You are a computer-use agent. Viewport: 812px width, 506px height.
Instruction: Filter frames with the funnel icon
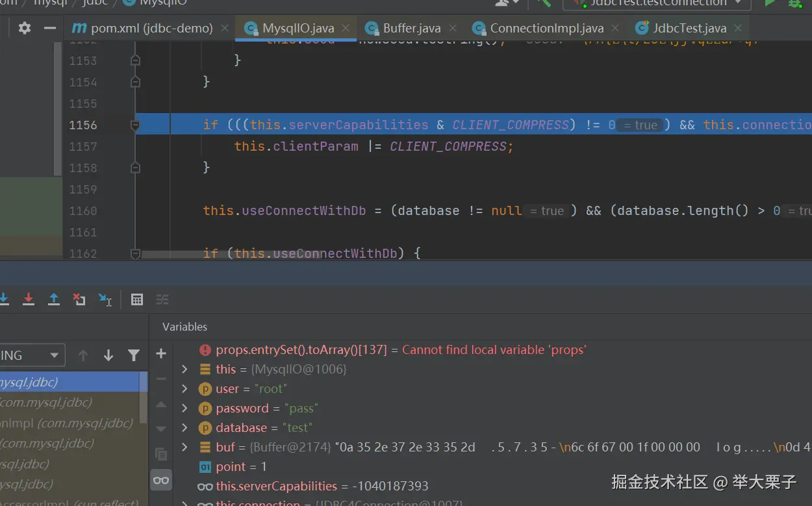click(134, 355)
